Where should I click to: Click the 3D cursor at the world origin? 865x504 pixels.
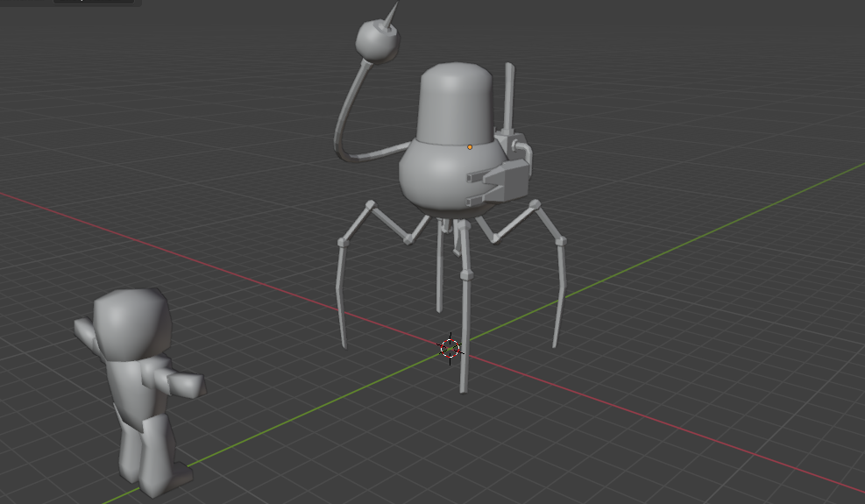pos(450,348)
